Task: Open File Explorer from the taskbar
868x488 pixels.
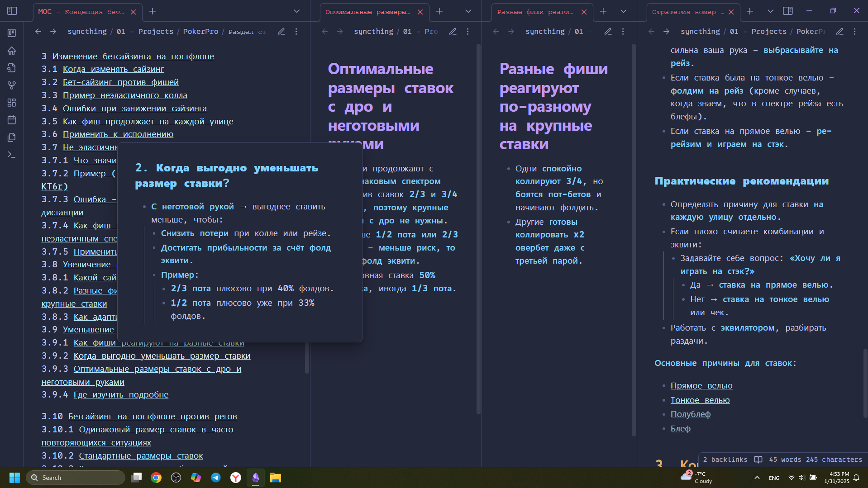Action: point(276,478)
